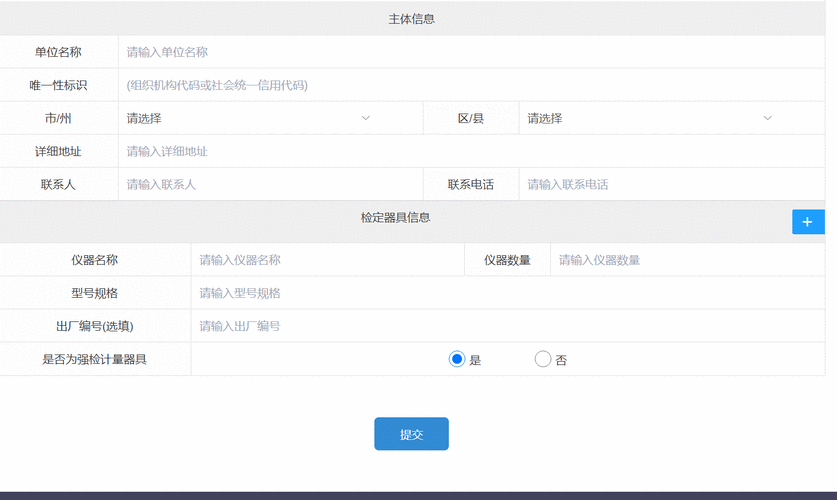Select 否 for mandatory inspection instrument
This screenshot has height=500, width=837.
(543, 359)
